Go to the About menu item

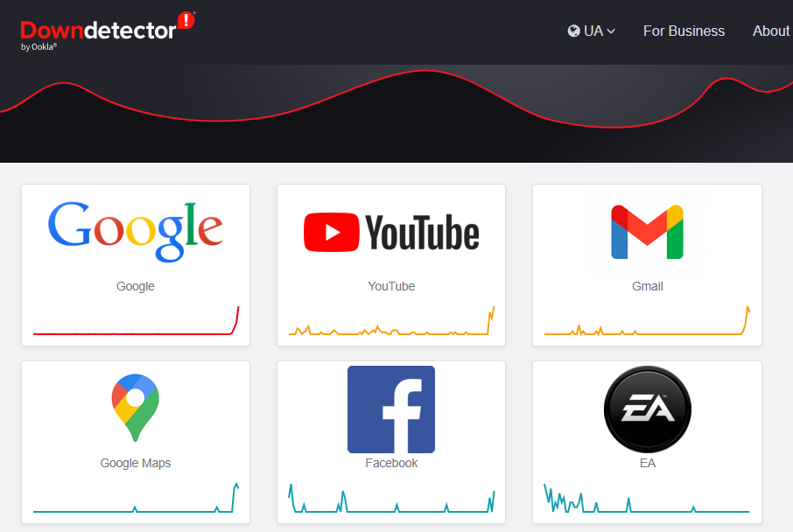coord(771,31)
